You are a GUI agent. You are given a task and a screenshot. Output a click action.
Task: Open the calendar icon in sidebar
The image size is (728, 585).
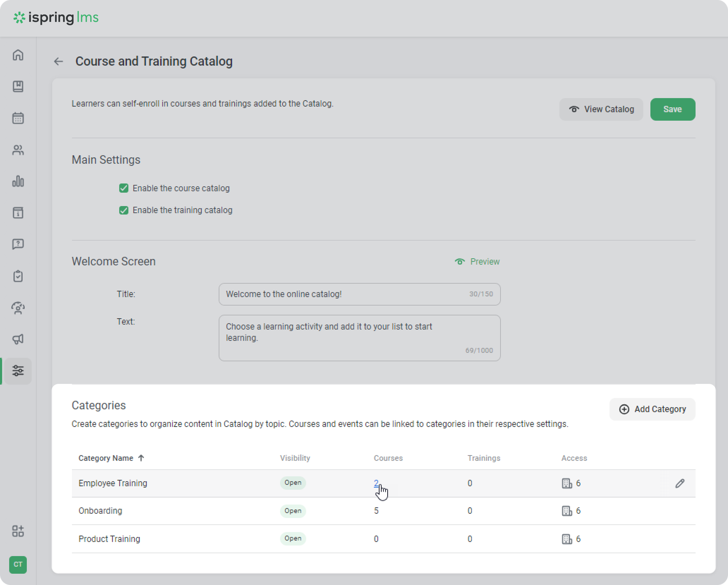point(18,118)
